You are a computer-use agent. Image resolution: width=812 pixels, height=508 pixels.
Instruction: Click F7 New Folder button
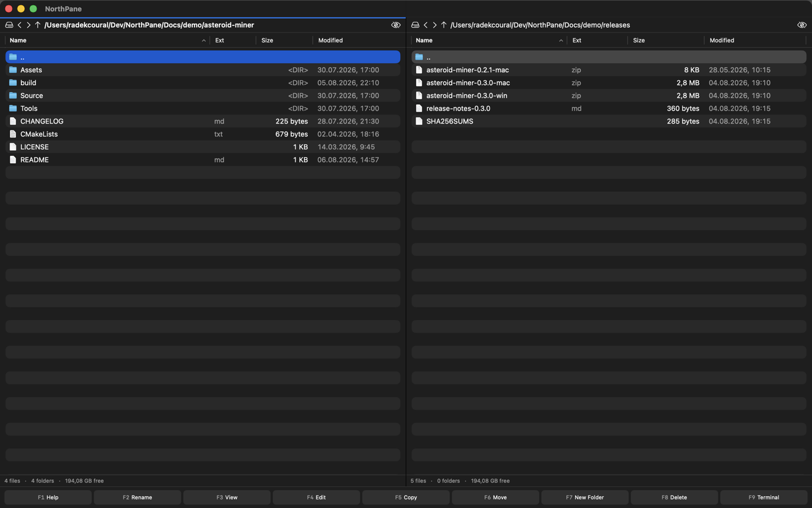tap(585, 497)
